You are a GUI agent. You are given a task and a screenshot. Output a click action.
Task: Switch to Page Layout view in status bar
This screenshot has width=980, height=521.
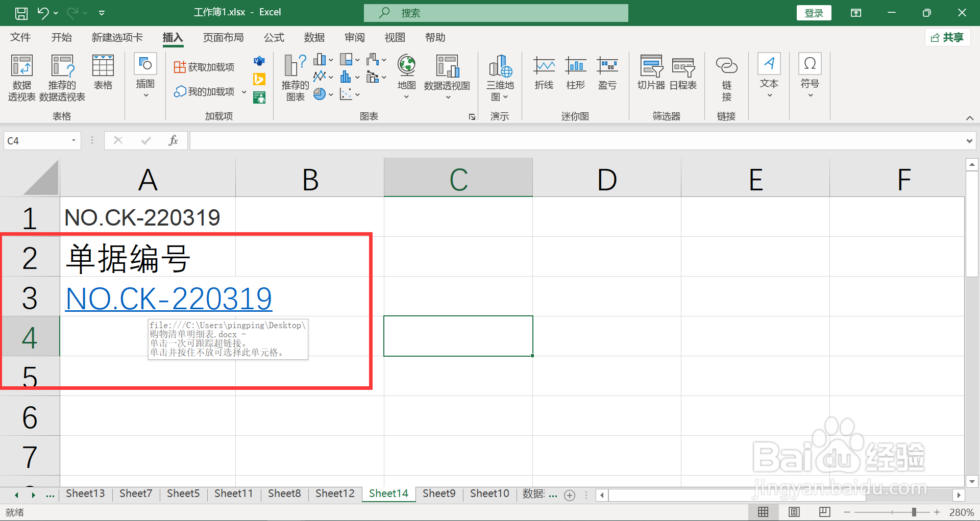click(x=794, y=512)
